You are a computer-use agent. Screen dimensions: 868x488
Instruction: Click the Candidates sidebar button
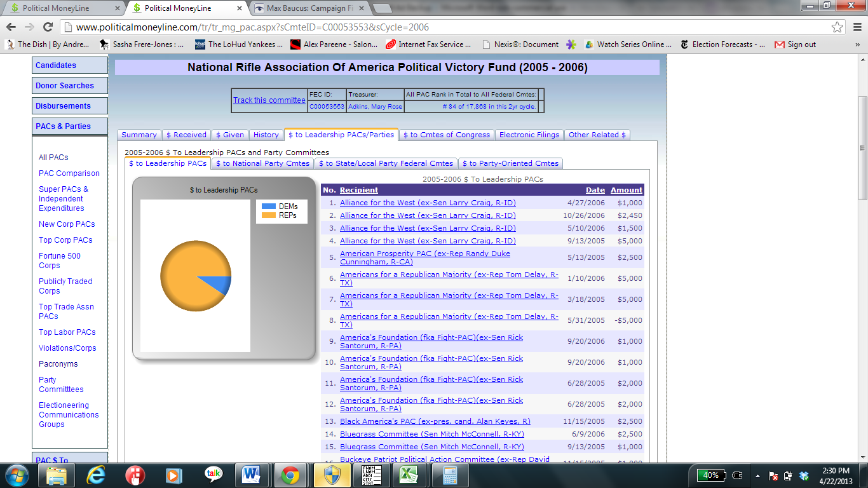tap(70, 65)
